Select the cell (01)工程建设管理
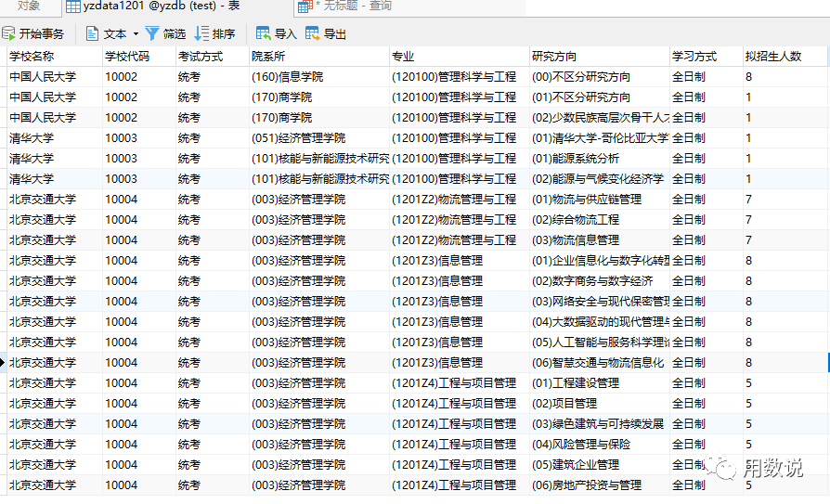830x504 pixels. 600,383
